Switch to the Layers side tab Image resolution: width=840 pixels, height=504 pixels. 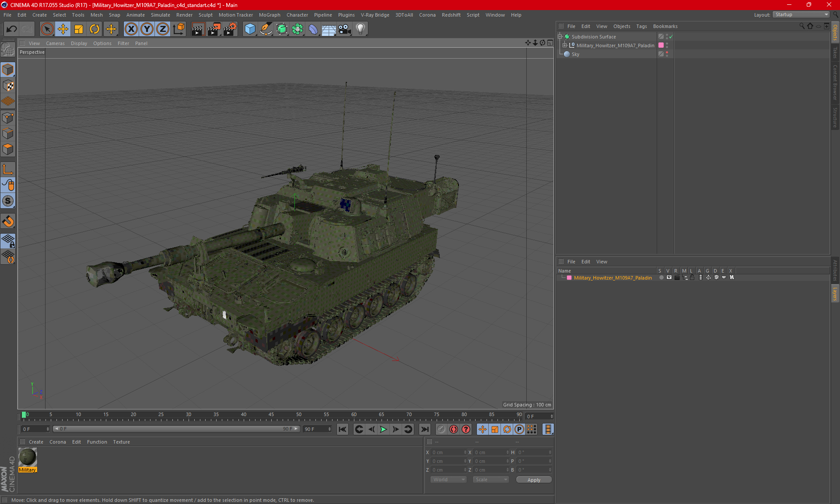point(835,294)
